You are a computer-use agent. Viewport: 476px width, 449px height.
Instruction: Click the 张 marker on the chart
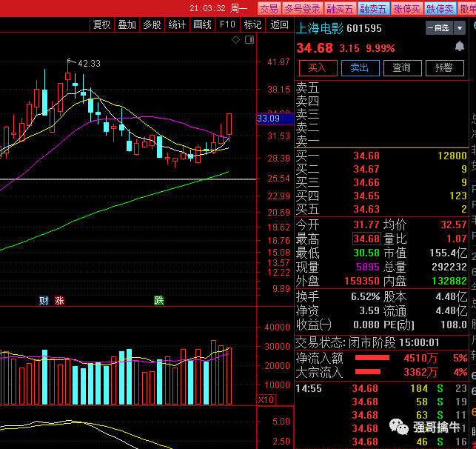pyautogui.click(x=59, y=301)
